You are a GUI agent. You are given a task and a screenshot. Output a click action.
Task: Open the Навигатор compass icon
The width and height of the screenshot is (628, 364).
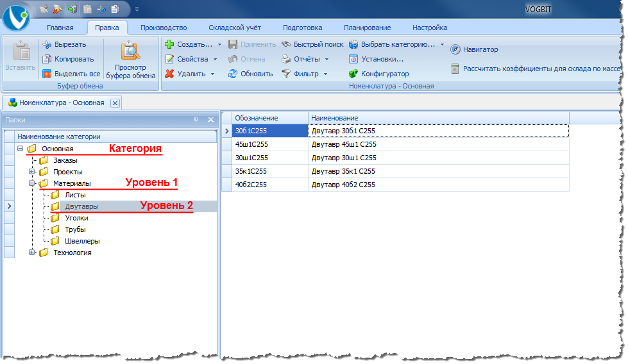pos(455,49)
